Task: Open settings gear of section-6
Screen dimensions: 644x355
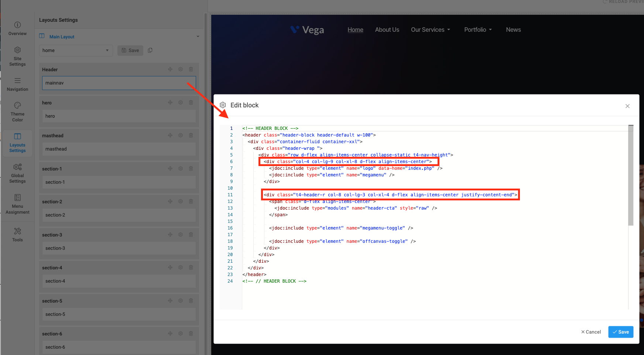Action: pos(181,334)
